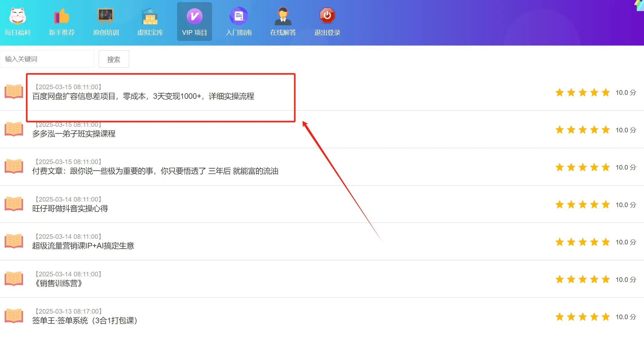The width and height of the screenshot is (644, 337).
Task: Open the 原创培训 chalkboard icon
Action: [106, 16]
